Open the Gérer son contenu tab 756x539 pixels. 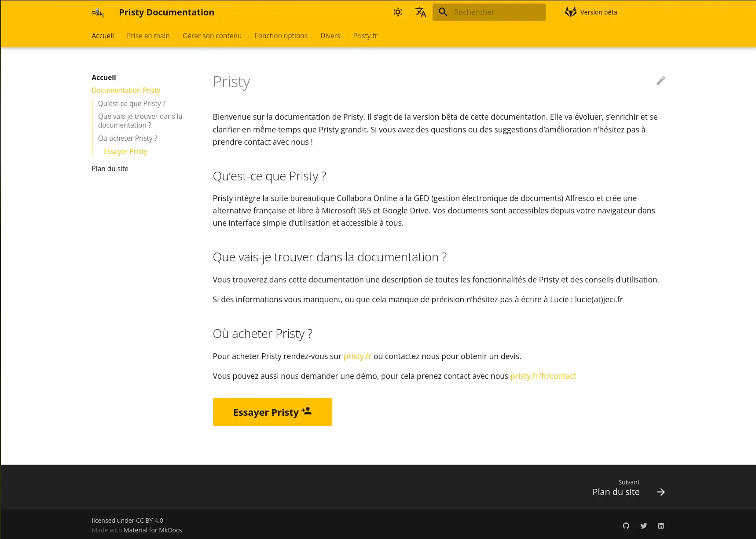pyautogui.click(x=212, y=36)
